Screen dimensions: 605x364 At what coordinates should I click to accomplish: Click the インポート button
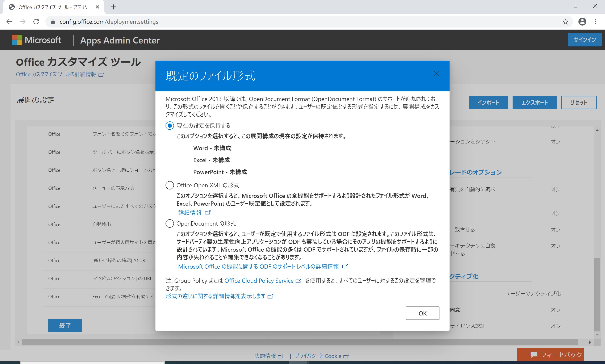coord(488,102)
